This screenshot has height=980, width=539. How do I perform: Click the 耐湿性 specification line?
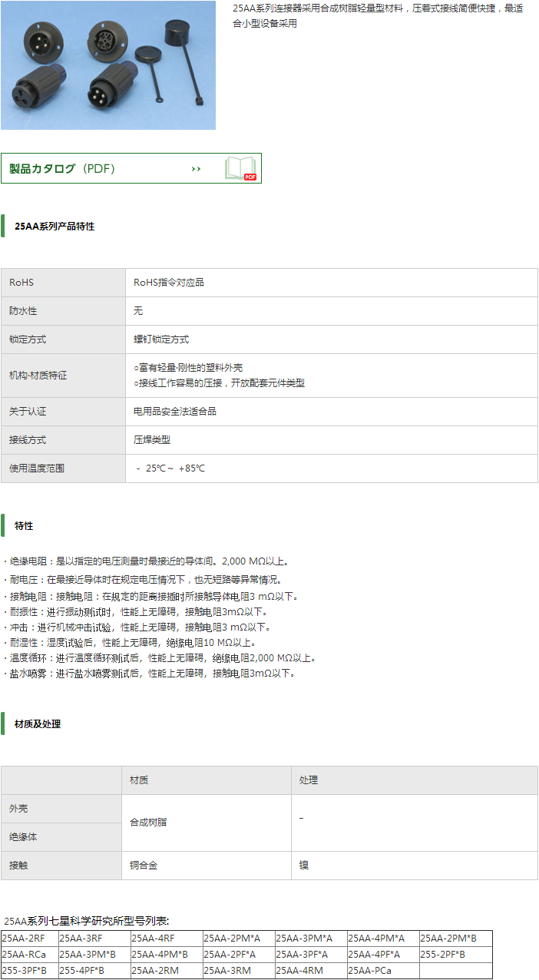coord(131,643)
